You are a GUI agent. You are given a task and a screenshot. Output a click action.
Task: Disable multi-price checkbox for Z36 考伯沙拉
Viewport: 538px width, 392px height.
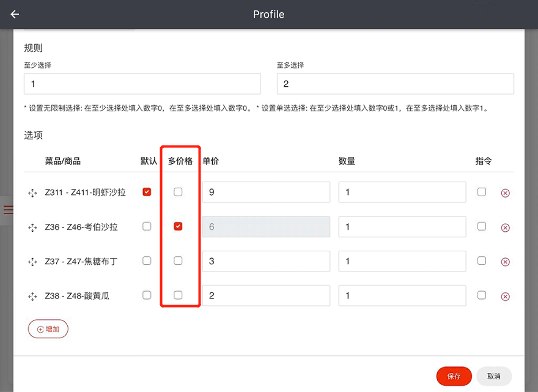(178, 226)
